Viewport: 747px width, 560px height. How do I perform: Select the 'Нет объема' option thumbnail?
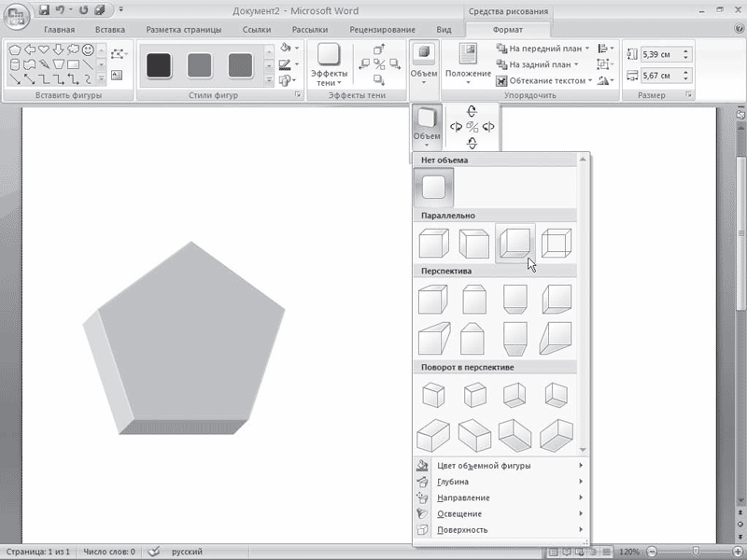[434, 189]
